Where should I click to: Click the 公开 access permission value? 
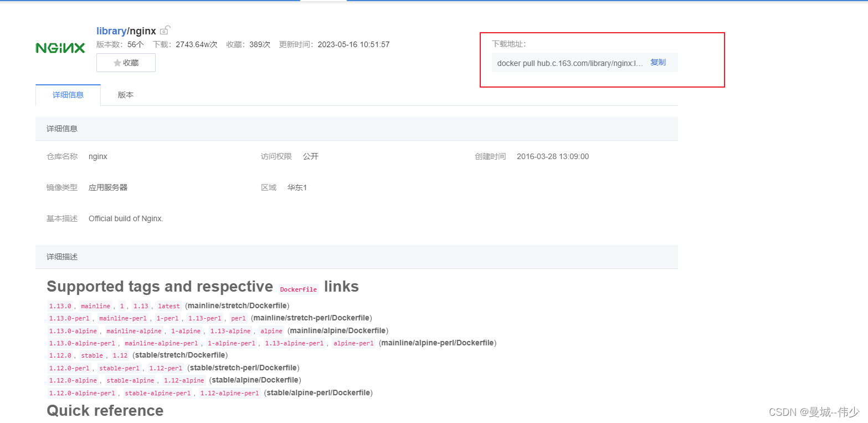[x=311, y=156]
